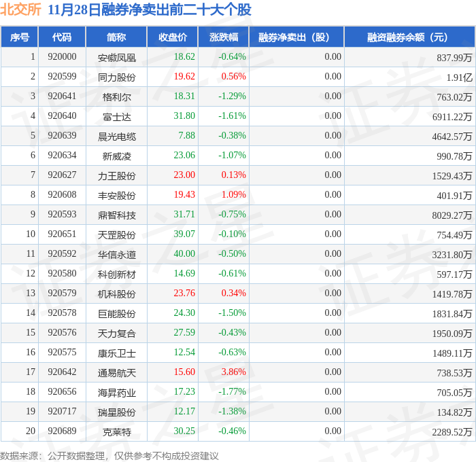This screenshot has height=462, width=476.
Task: Click stock name 同力股份
Action: [116, 77]
